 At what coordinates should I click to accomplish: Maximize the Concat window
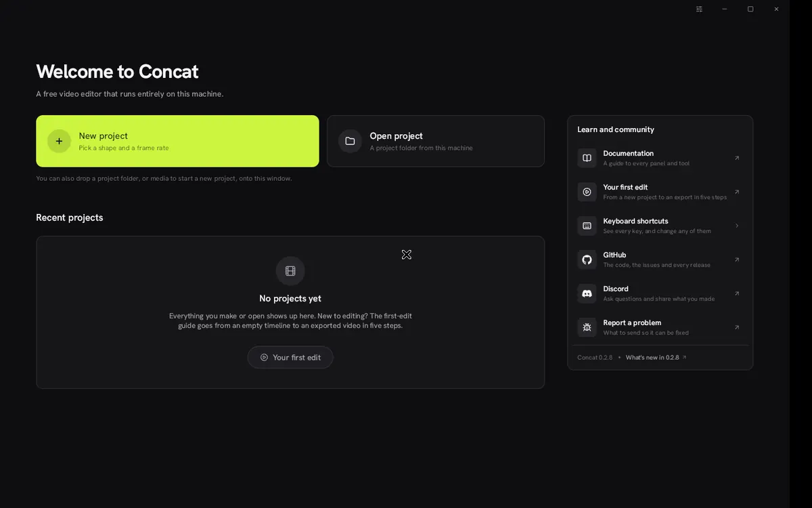pos(750,9)
